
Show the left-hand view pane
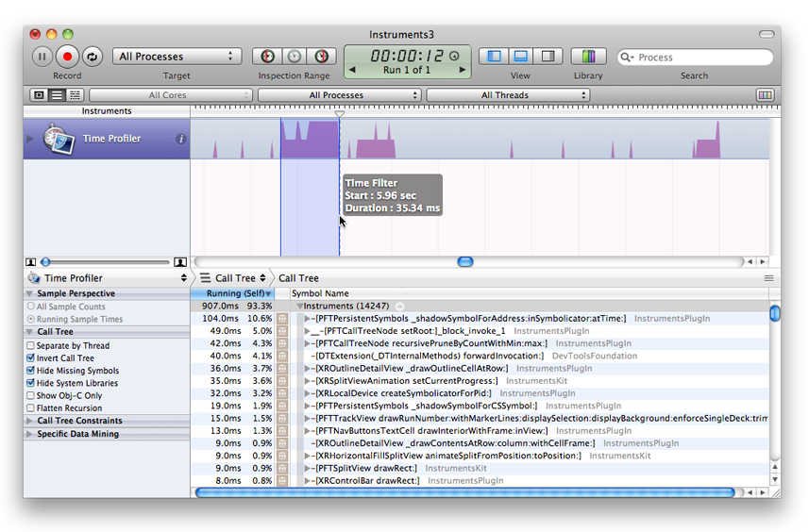tap(493, 57)
